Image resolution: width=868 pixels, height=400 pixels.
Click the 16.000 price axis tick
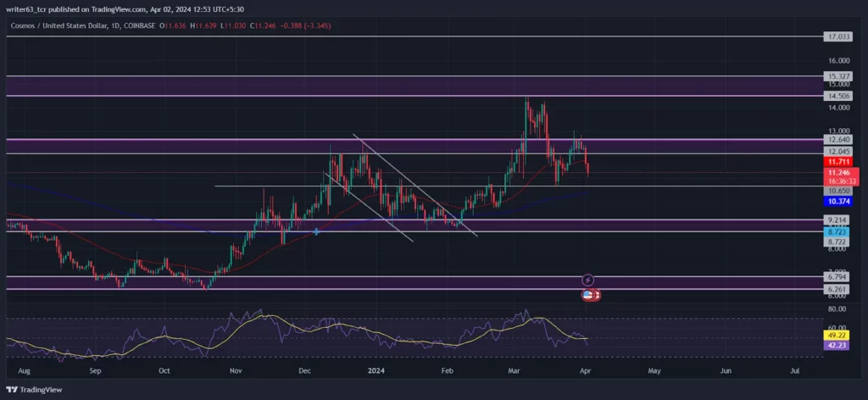pyautogui.click(x=838, y=60)
